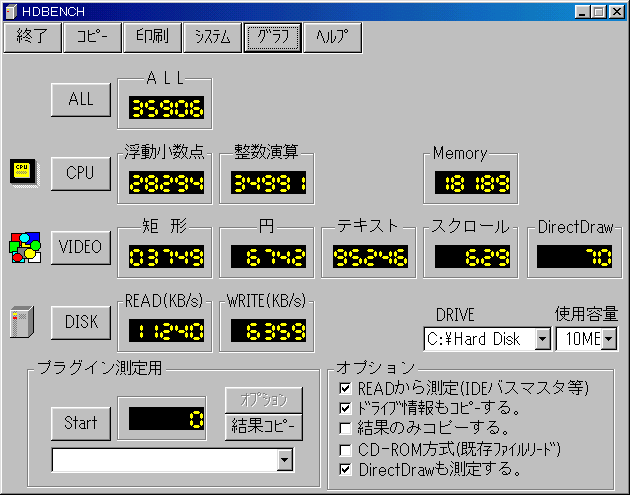Click the disk tower icon beside DISK
Viewport: 630px width, 495px height.
click(22, 322)
